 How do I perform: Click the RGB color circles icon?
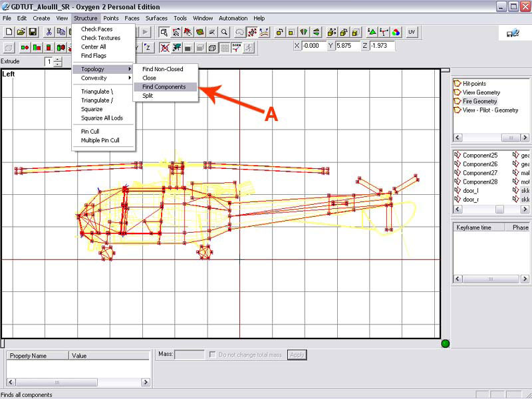click(396, 32)
